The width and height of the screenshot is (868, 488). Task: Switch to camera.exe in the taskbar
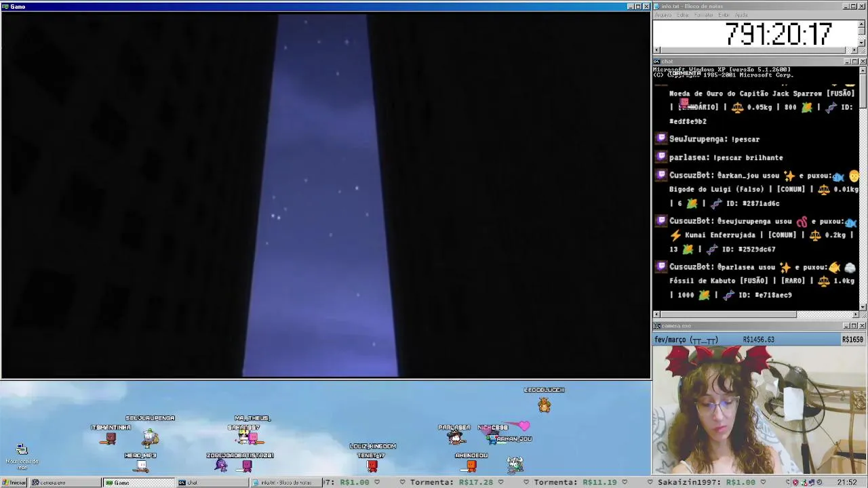click(64, 483)
